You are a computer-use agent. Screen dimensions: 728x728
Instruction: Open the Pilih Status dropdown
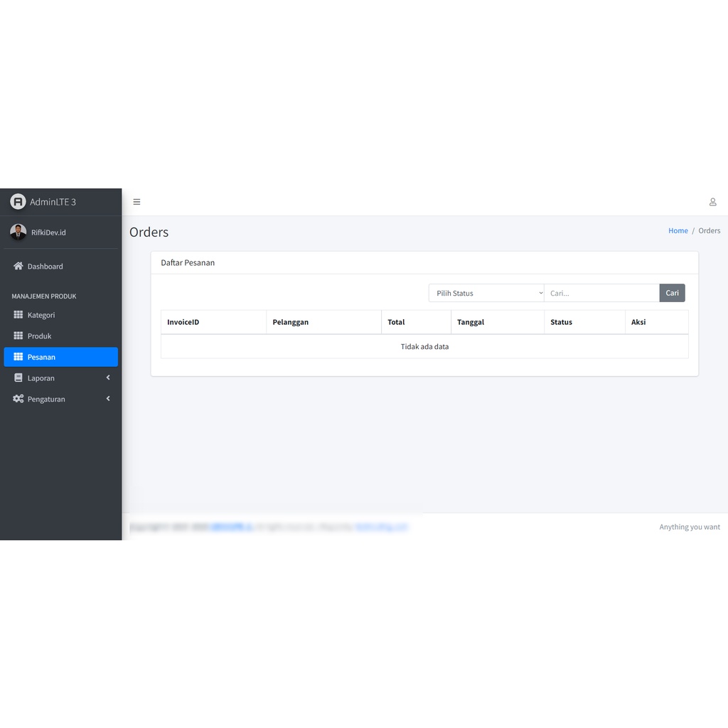click(x=486, y=293)
